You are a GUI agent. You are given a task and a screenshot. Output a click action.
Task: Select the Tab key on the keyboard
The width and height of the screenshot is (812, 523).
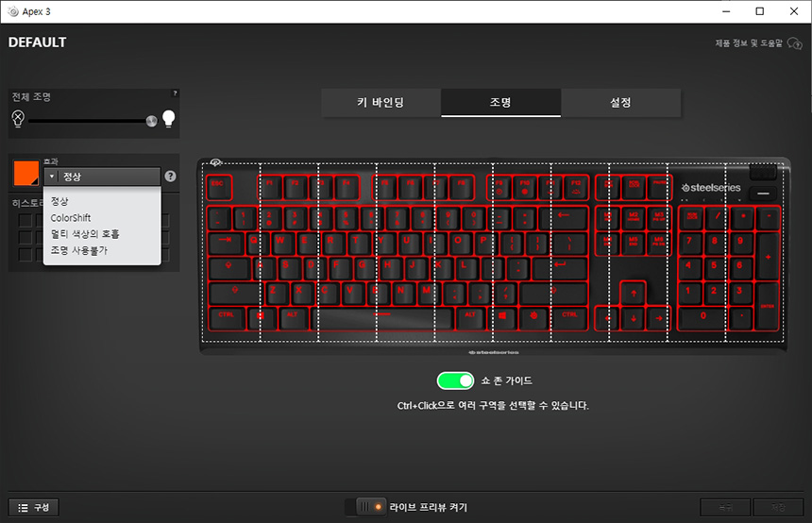[x=226, y=243]
